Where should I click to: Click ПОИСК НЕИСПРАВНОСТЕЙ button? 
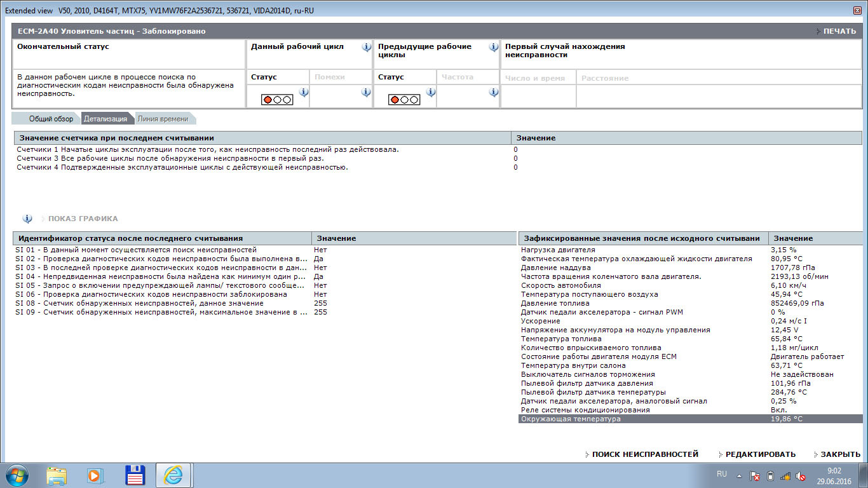click(642, 454)
